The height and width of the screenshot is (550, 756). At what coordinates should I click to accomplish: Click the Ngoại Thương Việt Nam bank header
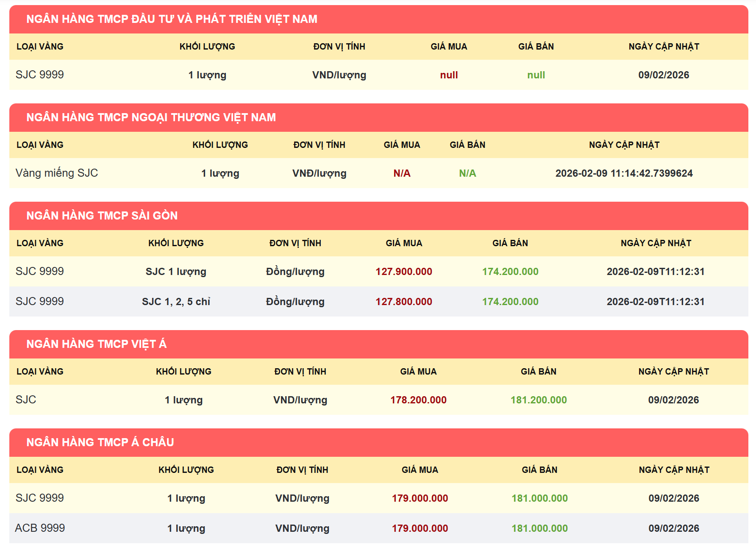pyautogui.click(x=151, y=117)
